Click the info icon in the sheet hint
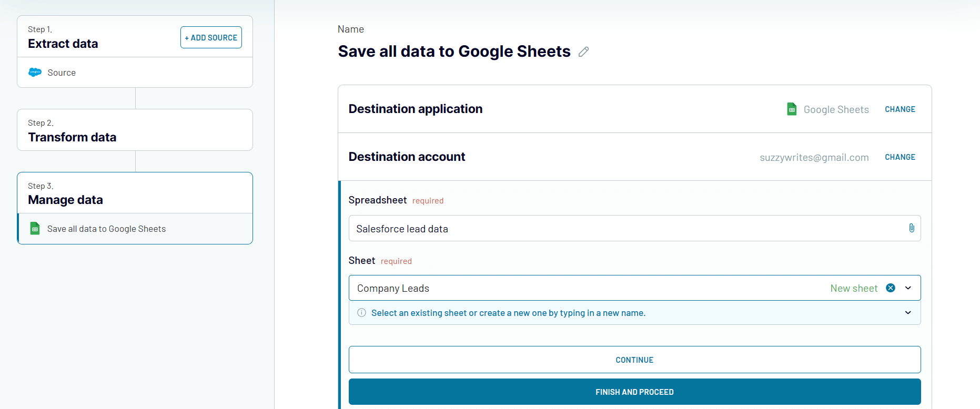Image resolution: width=980 pixels, height=409 pixels. (x=361, y=313)
